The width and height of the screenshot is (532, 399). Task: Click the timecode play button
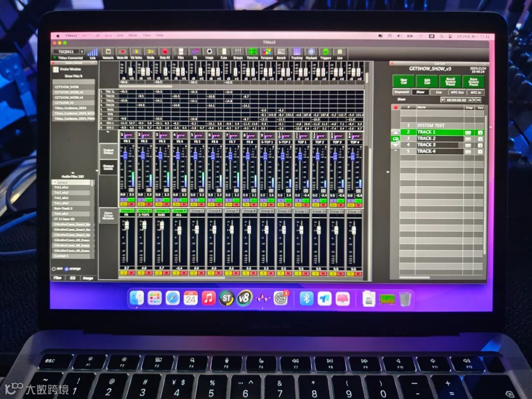(x=442, y=100)
